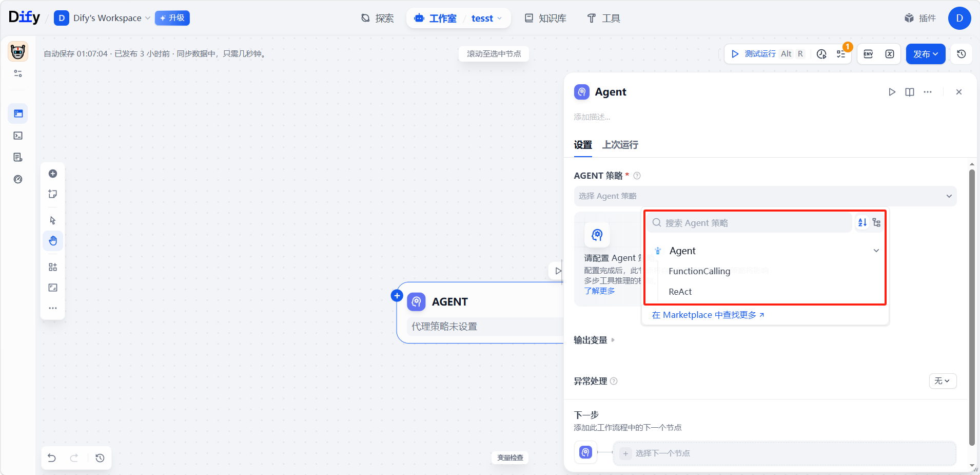Open 了解更多 link
The width and height of the screenshot is (980, 475).
pos(599,291)
